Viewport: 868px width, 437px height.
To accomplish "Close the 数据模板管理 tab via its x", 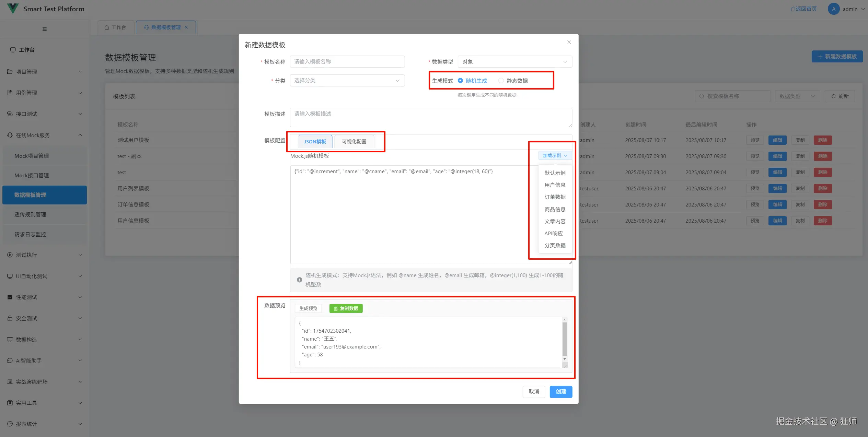I will coord(186,27).
